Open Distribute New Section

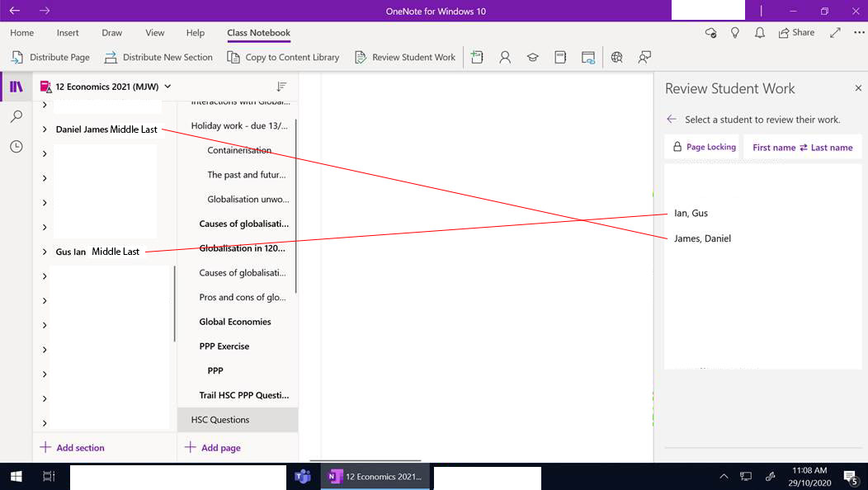coord(158,57)
